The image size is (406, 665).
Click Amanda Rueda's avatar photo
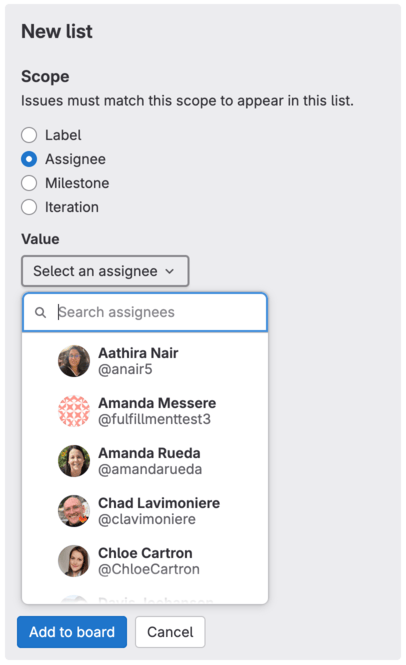(x=74, y=461)
